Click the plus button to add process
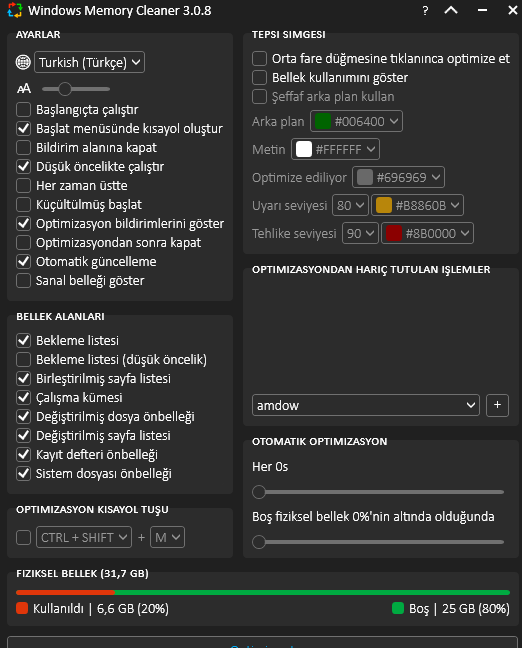Image resolution: width=522 pixels, height=648 pixels. tap(497, 405)
